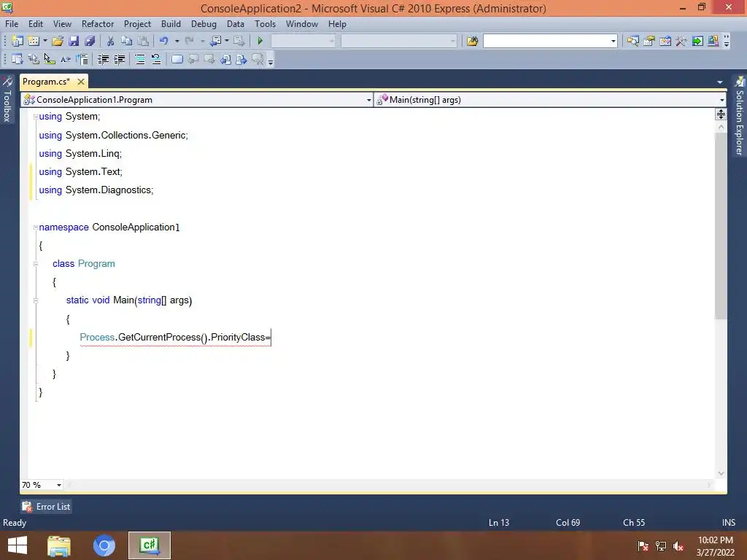
Task: Start debugging with the green play button
Action: 260,41
